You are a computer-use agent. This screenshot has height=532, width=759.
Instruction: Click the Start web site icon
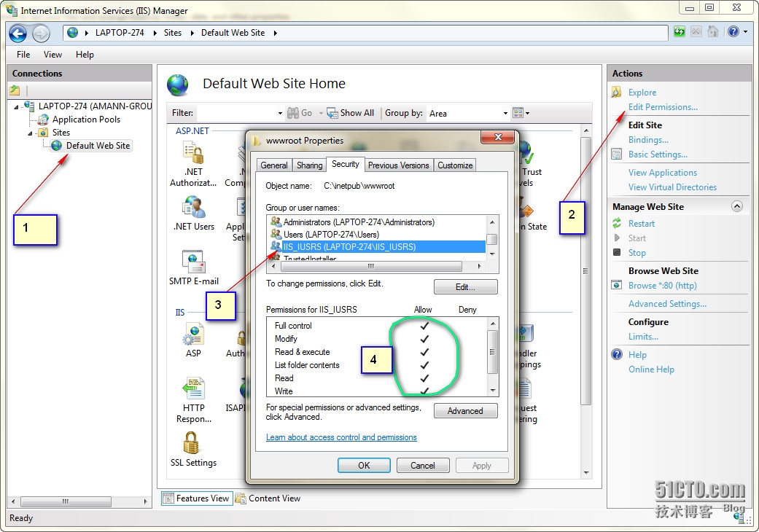click(x=617, y=238)
